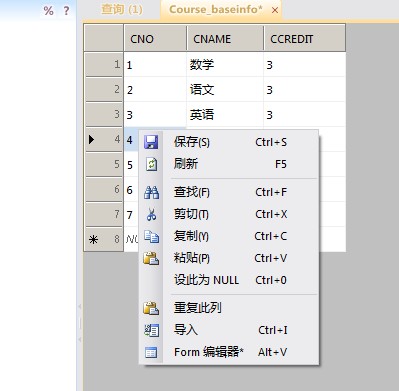399x391 pixels.
Task: Click the Copy documents icon
Action: [151, 236]
